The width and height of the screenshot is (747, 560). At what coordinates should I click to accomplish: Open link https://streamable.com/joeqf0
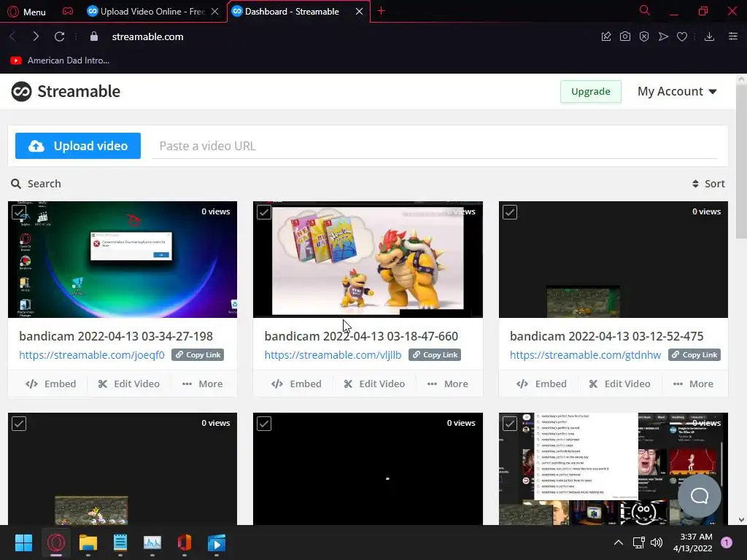coord(91,355)
